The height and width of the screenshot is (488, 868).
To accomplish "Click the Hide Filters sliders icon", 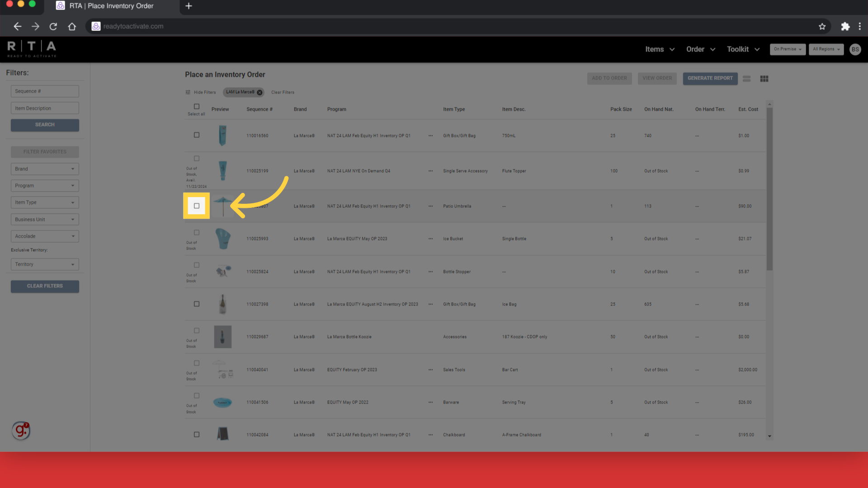I will click(x=188, y=92).
